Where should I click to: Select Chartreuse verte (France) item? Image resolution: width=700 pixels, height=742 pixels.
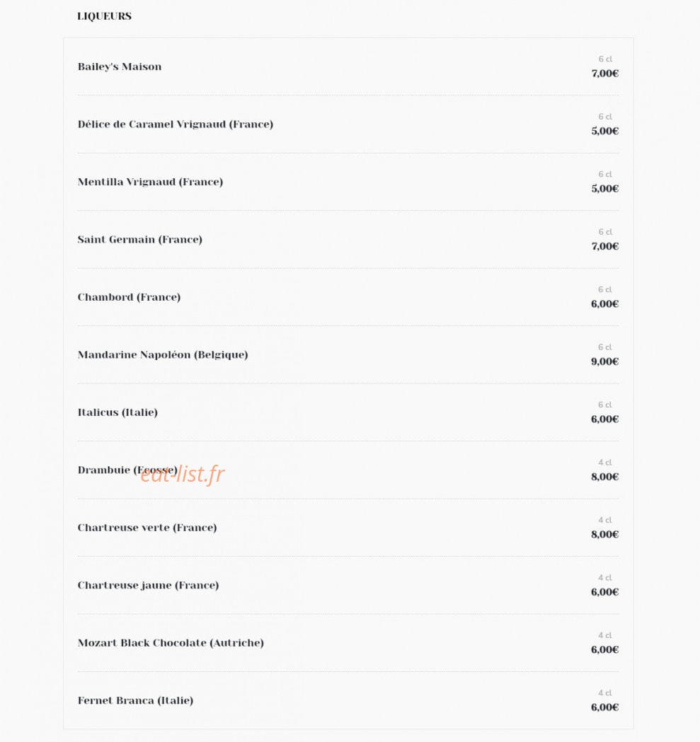(x=147, y=528)
